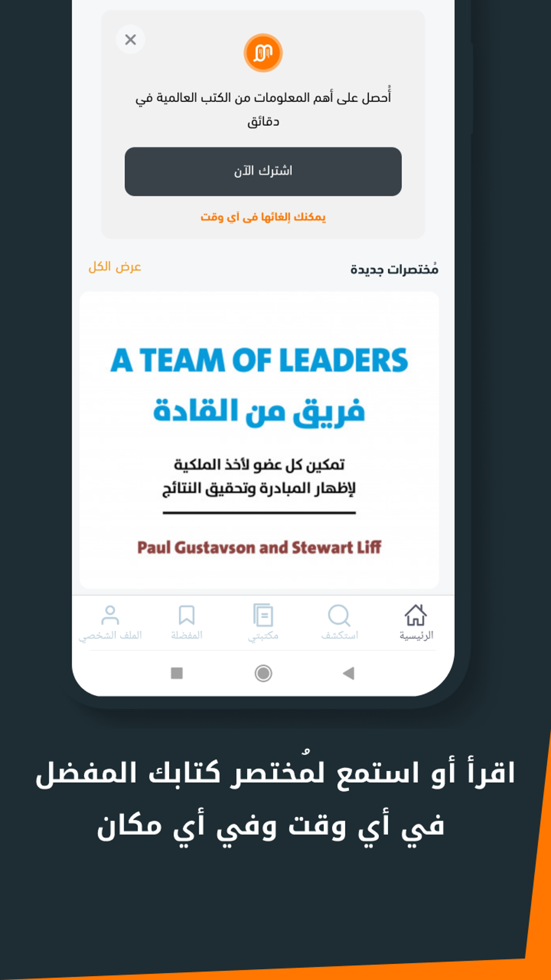The height and width of the screenshot is (980, 551).
Task: Tap the فريق من القادة Arabic book title
Action: click(259, 411)
